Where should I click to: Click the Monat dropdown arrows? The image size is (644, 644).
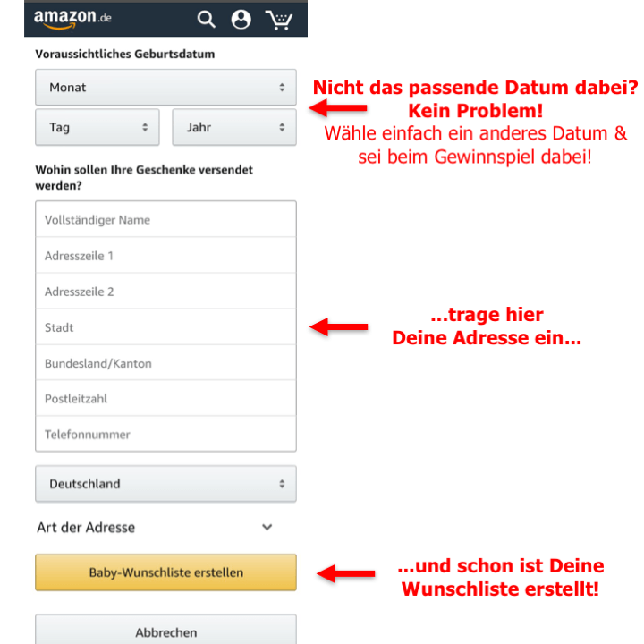[x=282, y=88]
